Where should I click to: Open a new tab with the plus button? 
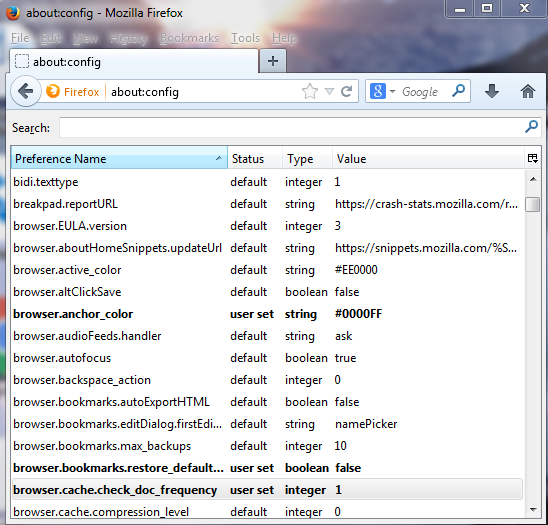click(273, 61)
